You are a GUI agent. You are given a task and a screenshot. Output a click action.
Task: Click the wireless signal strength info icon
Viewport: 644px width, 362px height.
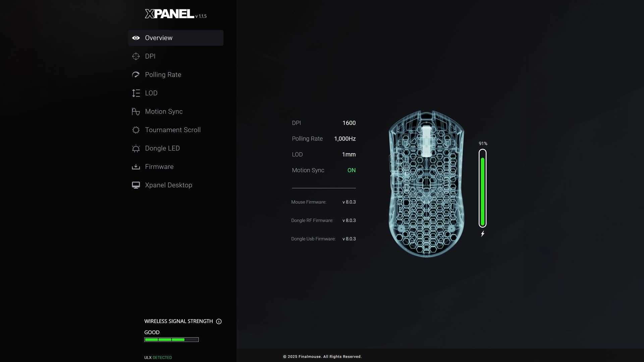219,321
